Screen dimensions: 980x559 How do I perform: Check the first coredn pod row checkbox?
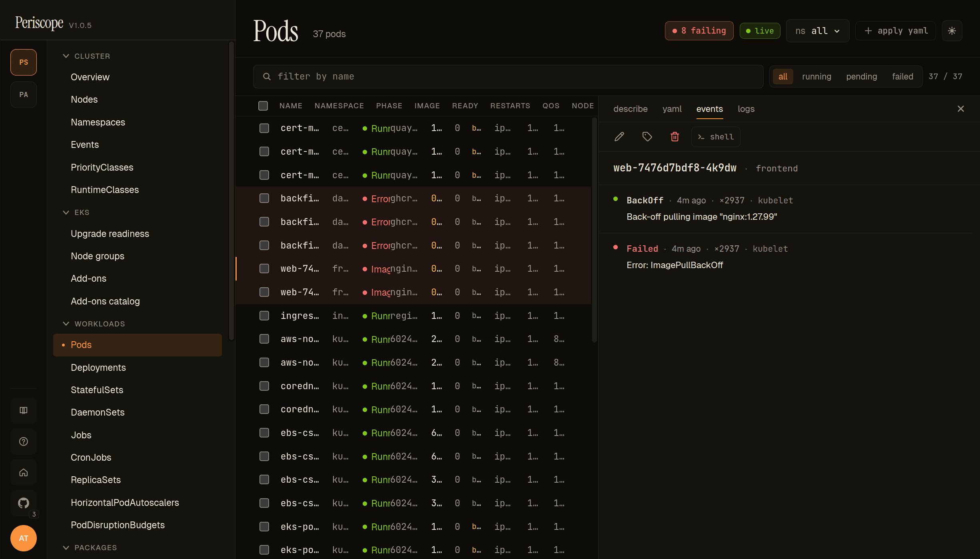coord(264,386)
